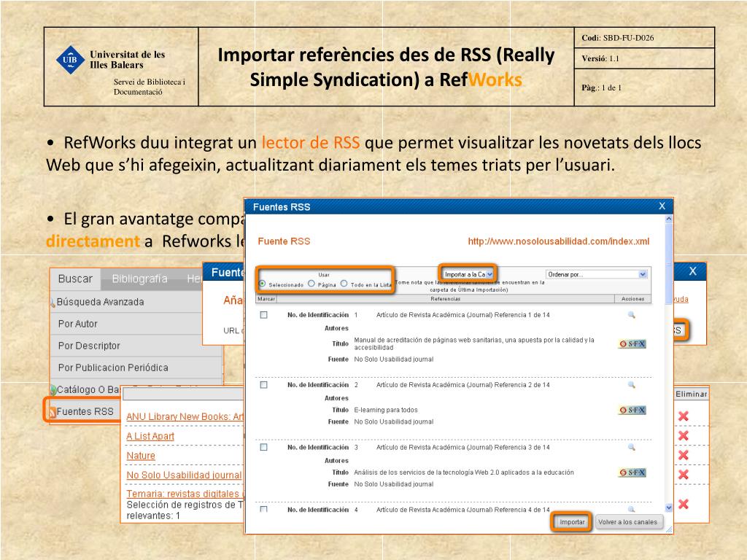Image resolution: width=747 pixels, height=560 pixels.
Task: Select the Seleccionado radio option
Action: [262, 284]
